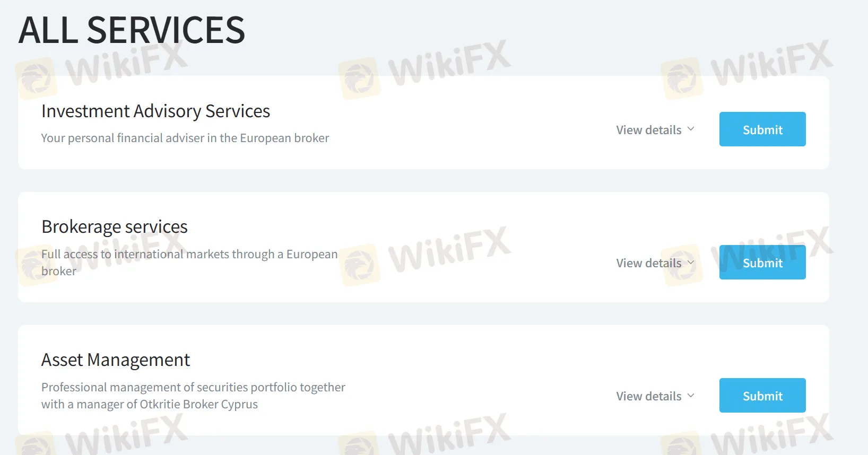Click 'Professional management of securities portfolio' description
The width and height of the screenshot is (868, 455).
[193, 396]
